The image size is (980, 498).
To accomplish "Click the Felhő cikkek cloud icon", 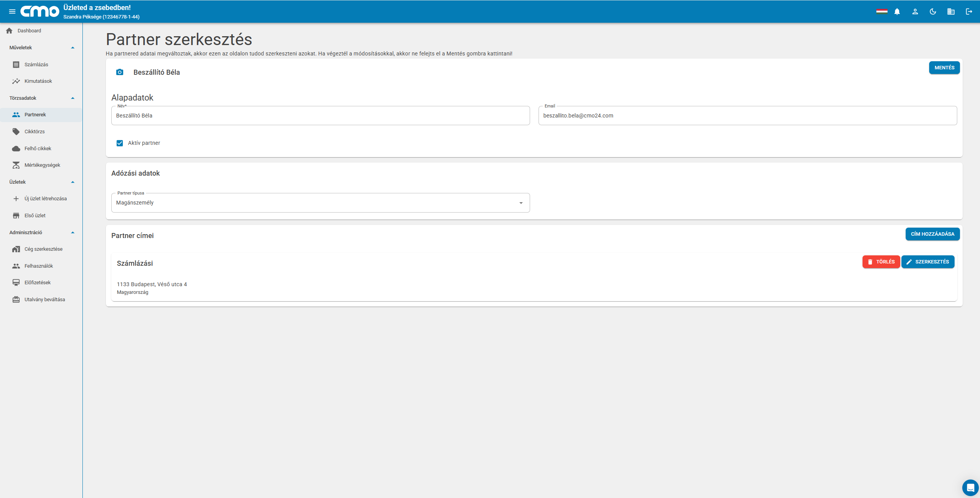I will pos(16,148).
